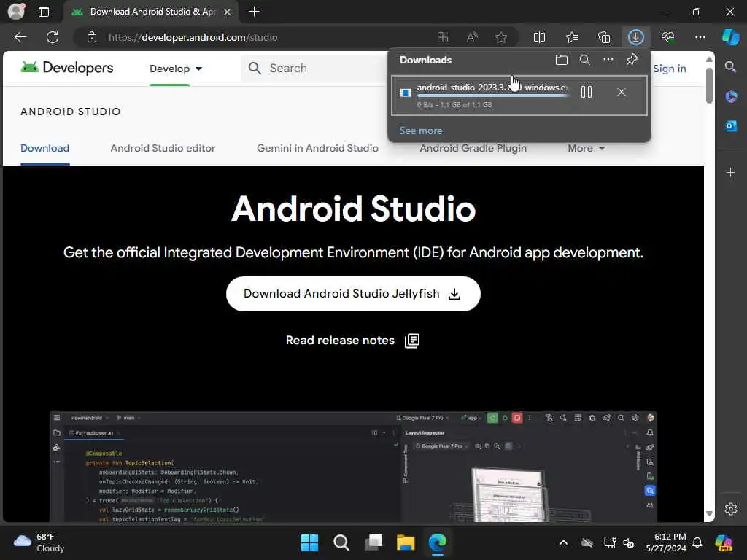The image size is (747, 560).
Task: Click the site information lock icon
Action: 92,37
